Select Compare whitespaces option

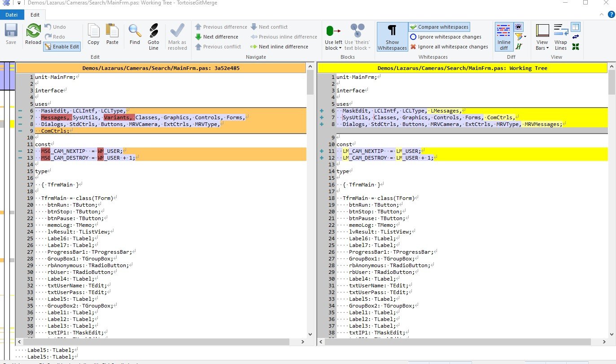439,27
